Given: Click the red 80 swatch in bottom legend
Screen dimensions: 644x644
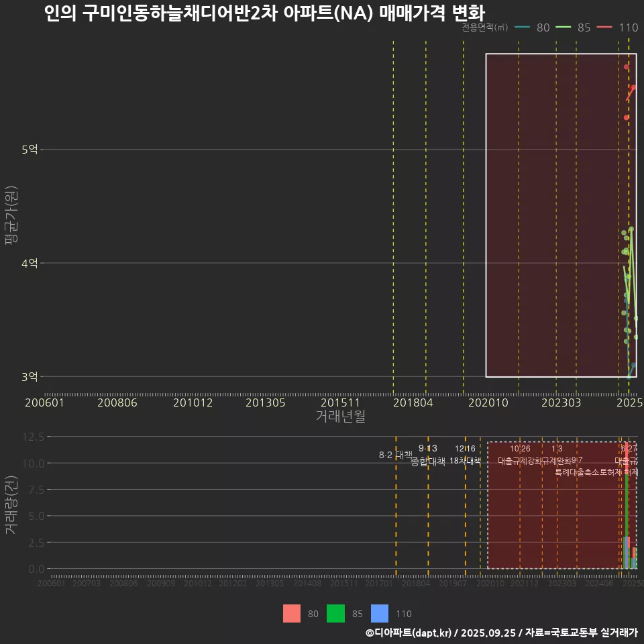Looking at the screenshot, I should [292, 613].
